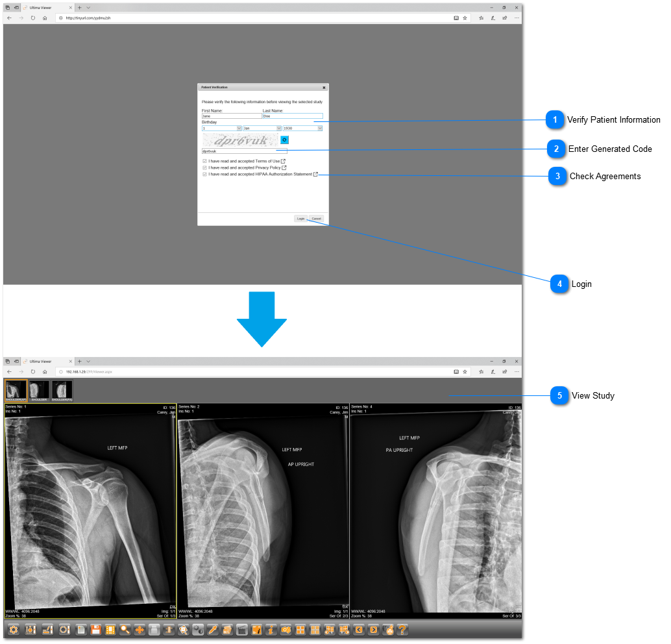Uncheck the Terms of Use agreement
The width and height of the screenshot is (671, 644).
(204, 161)
